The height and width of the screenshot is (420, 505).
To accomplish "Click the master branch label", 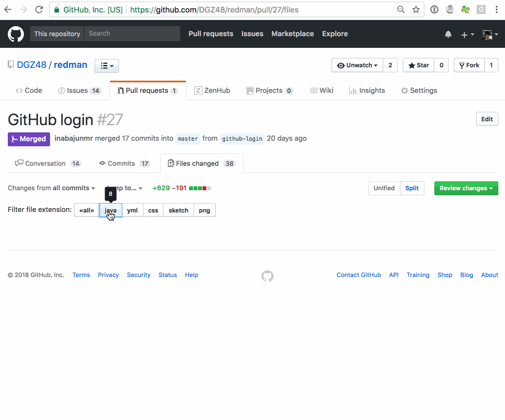I will [x=188, y=139].
